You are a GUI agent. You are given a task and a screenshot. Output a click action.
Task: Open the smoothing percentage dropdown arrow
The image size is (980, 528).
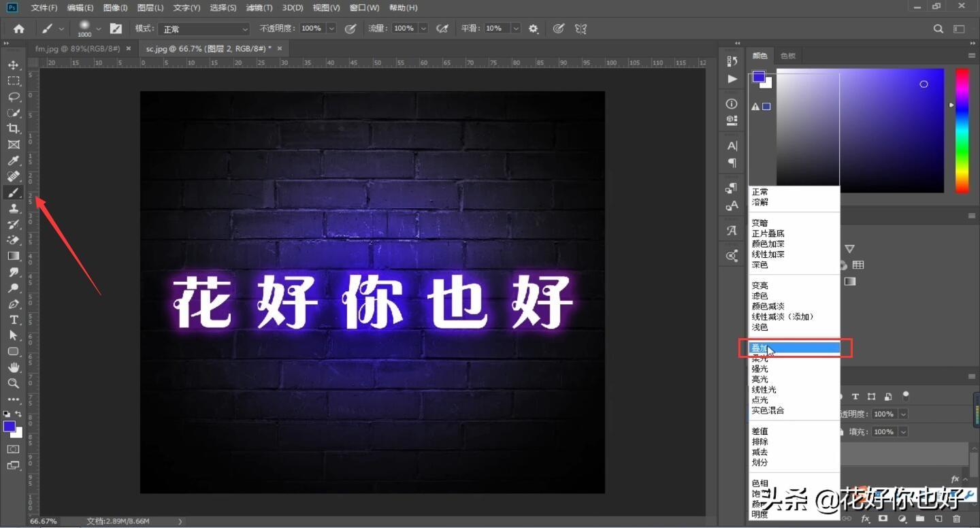click(516, 29)
